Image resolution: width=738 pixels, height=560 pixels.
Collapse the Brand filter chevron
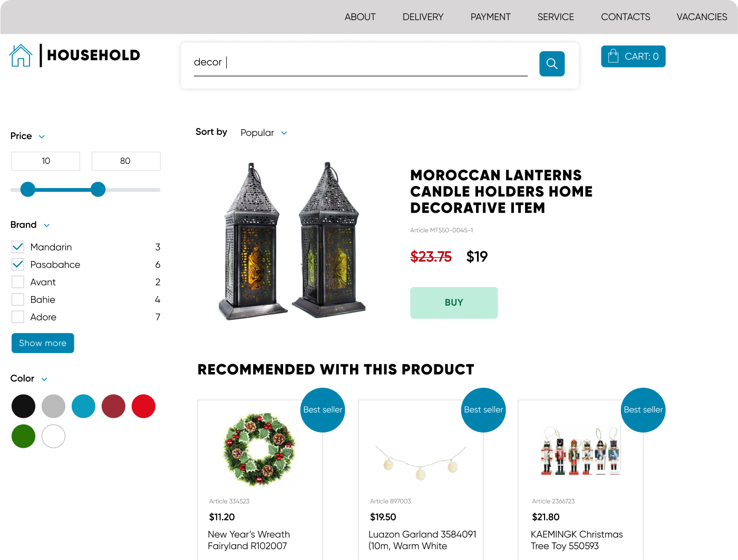click(x=46, y=225)
